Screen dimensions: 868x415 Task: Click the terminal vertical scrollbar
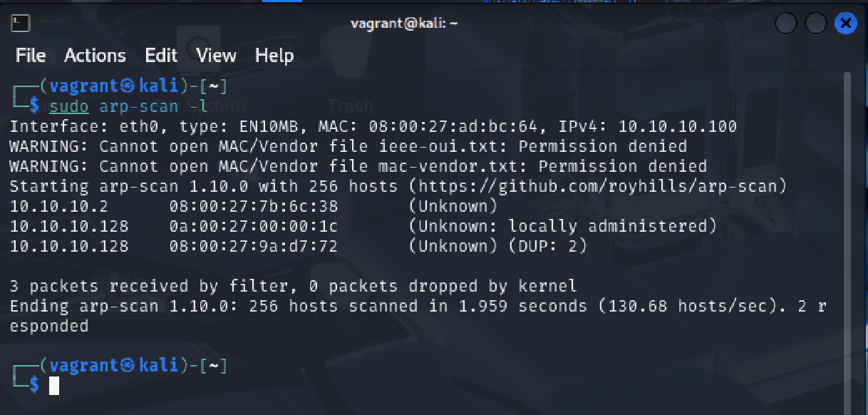click(x=847, y=214)
